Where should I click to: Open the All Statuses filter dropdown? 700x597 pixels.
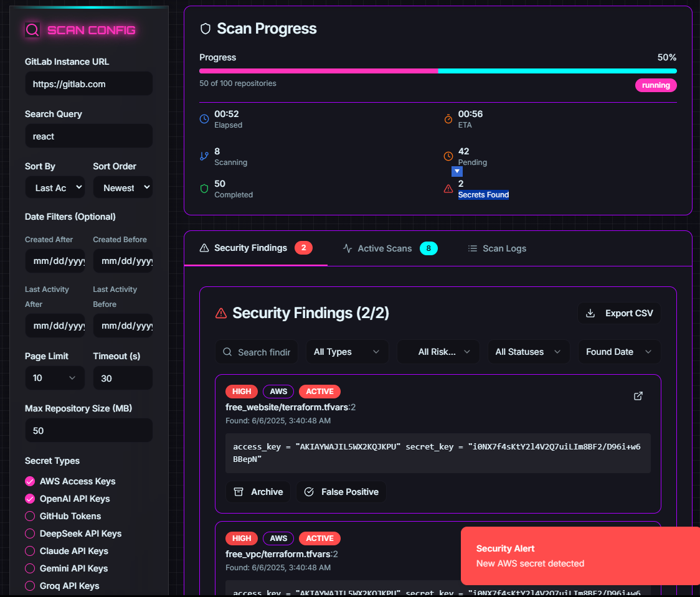[529, 352]
